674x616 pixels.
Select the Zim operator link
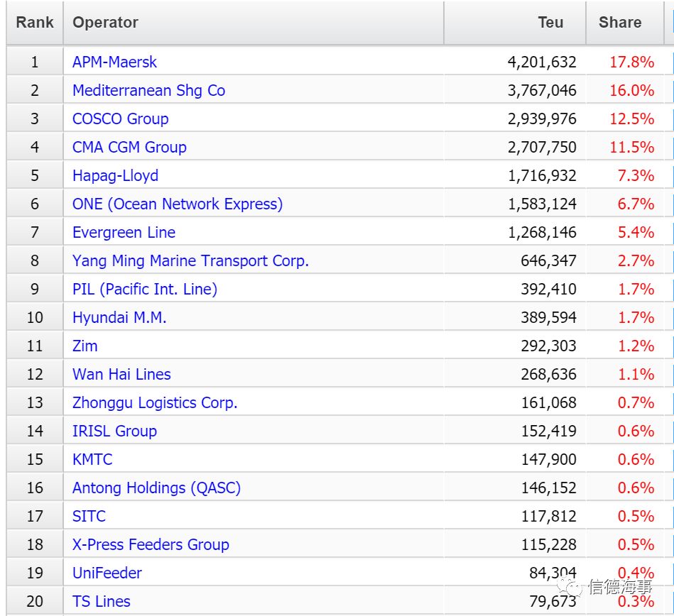pos(85,346)
